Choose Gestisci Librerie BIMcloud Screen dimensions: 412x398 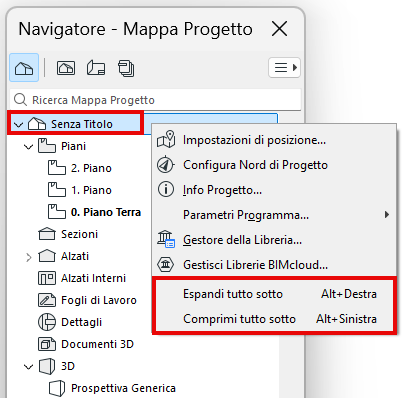point(274,265)
